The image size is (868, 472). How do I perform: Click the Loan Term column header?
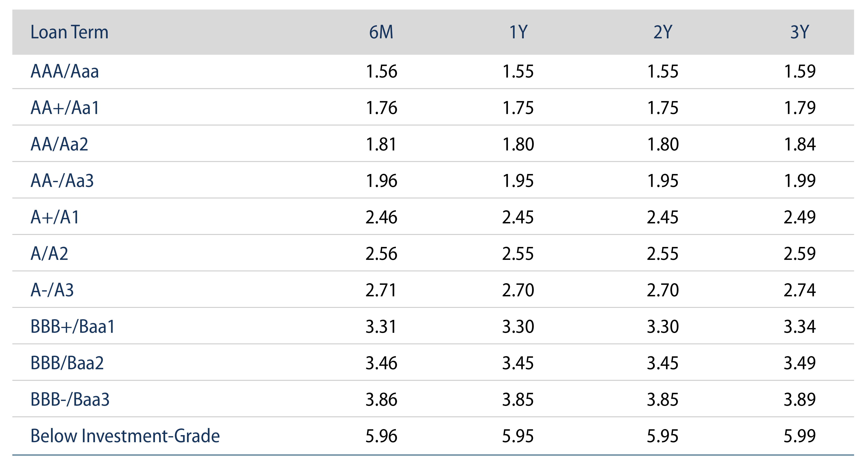[69, 32]
